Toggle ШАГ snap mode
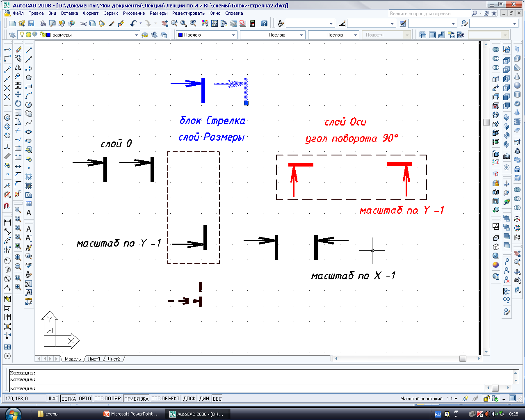525x420 pixels. pos(53,399)
